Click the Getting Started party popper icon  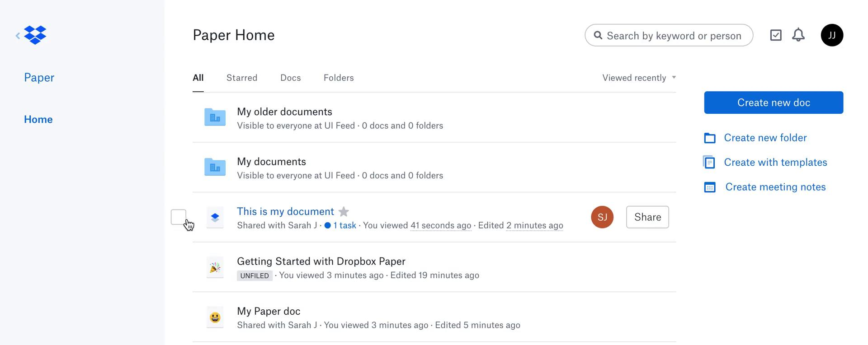(215, 267)
